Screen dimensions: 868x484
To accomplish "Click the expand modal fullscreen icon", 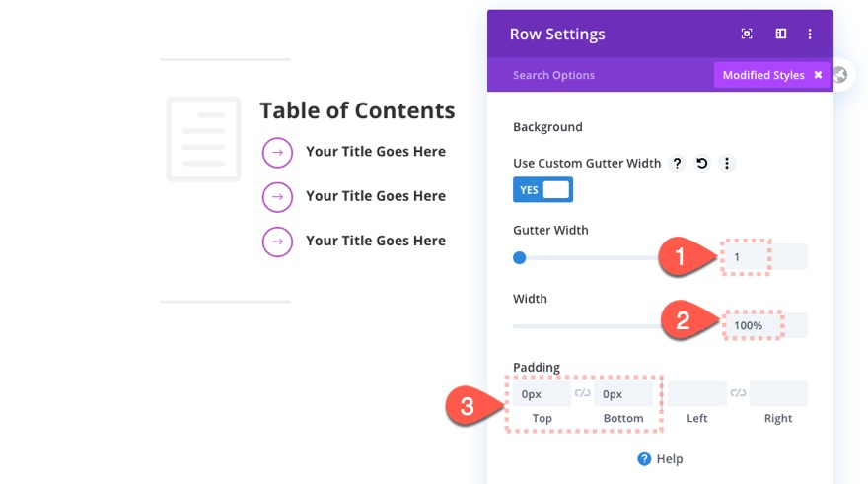I will [x=747, y=34].
